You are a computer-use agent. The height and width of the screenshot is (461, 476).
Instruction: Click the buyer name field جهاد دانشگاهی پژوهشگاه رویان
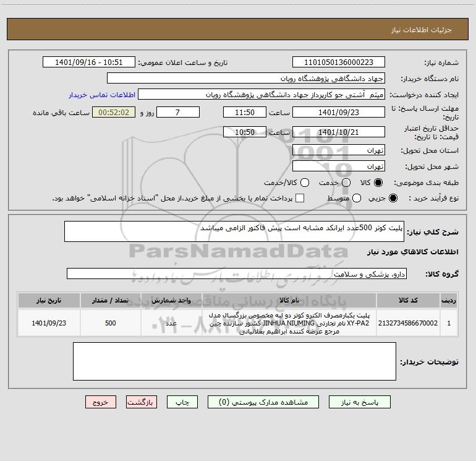tap(246, 79)
